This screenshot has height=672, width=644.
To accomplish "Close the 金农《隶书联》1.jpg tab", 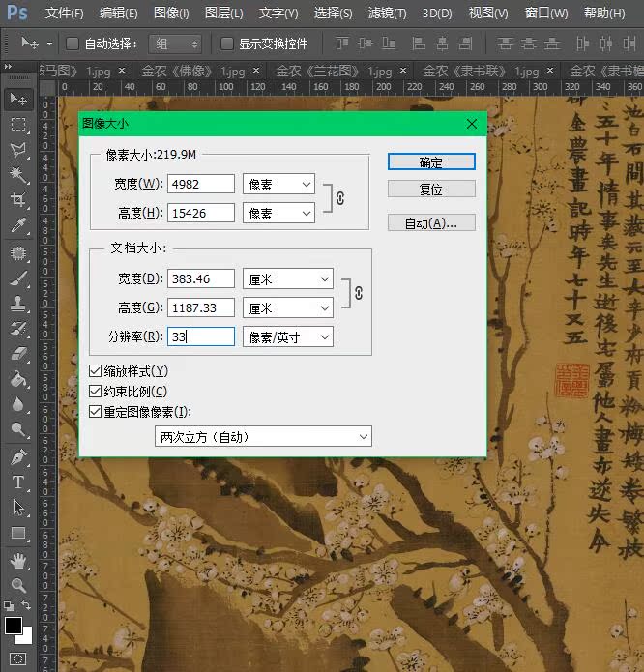I will (550, 70).
